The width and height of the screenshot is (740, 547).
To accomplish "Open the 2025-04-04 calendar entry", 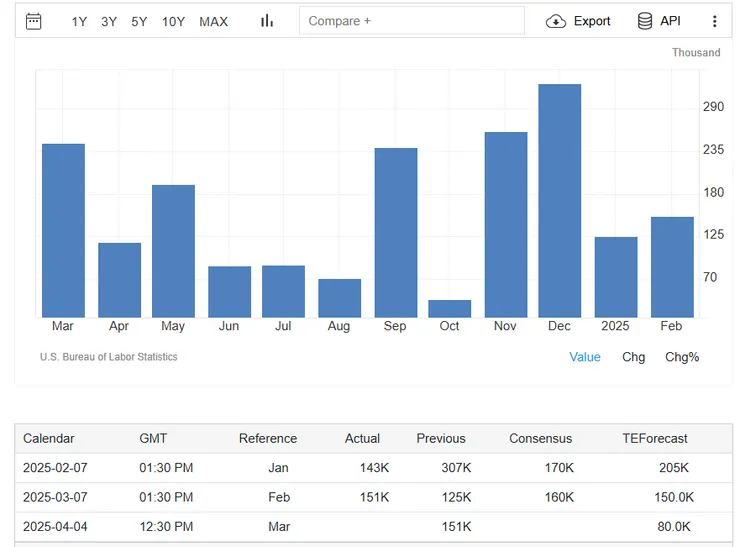I will pyautogui.click(x=54, y=526).
